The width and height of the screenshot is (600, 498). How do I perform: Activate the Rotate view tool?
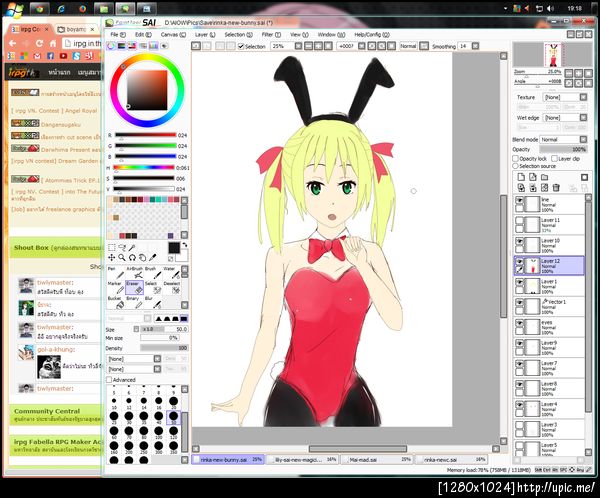click(132, 258)
